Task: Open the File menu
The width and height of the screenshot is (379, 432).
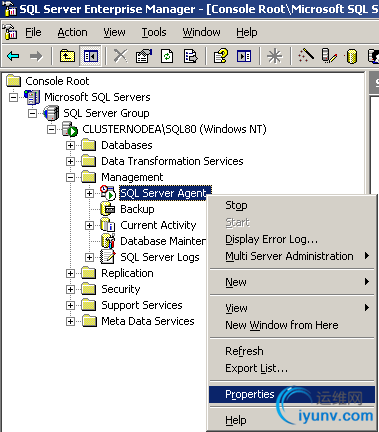Action: click(x=33, y=32)
